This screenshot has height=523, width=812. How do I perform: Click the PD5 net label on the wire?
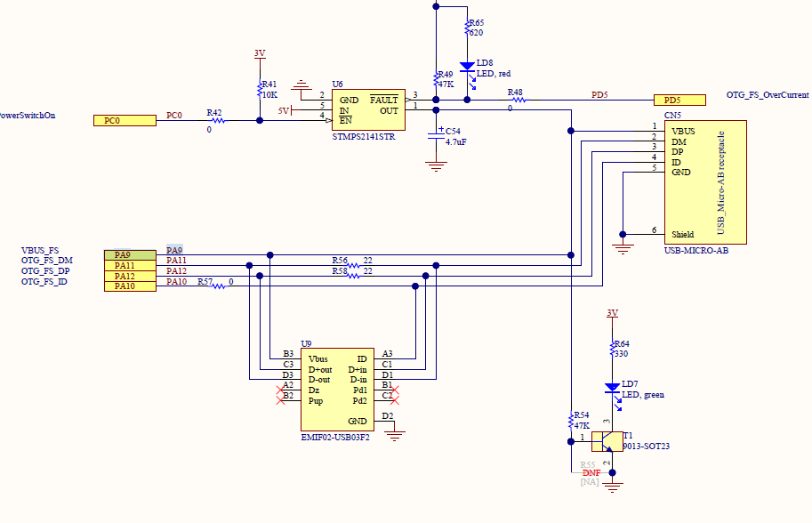coord(599,95)
